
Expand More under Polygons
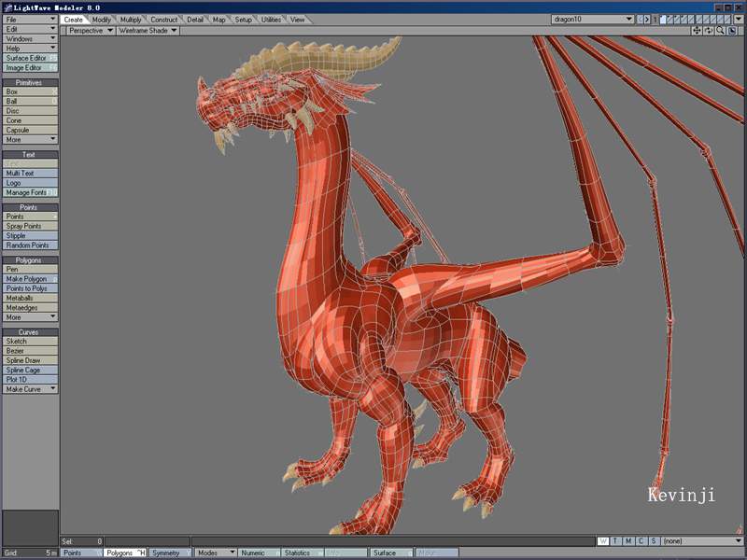(31, 317)
